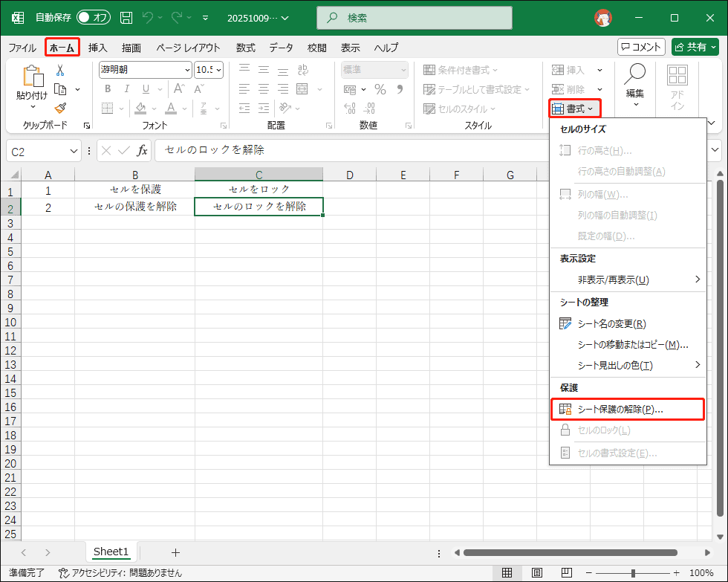The width and height of the screenshot is (728, 582).
Task: Expand the formula bar chevron
Action: coord(715,150)
